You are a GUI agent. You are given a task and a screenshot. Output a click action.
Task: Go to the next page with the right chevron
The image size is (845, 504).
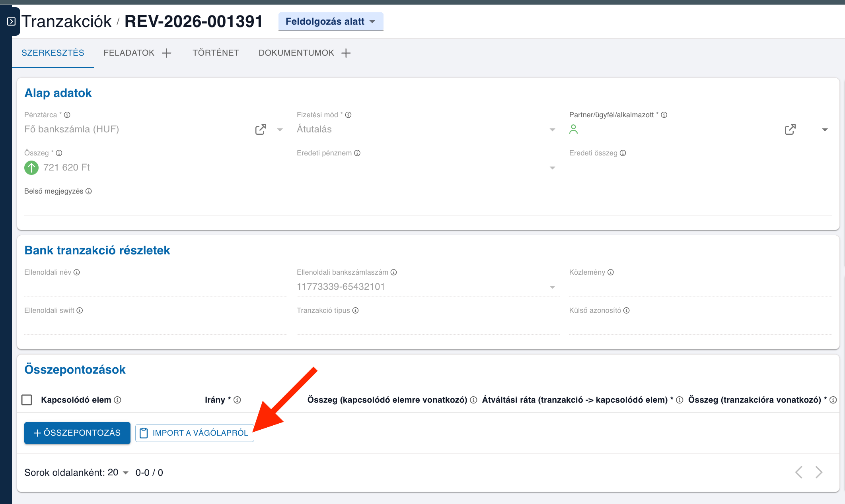819,472
